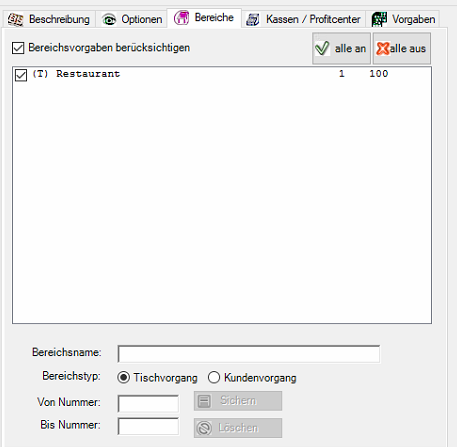This screenshot has height=447, width=457.
Task: Click the cash register icon for Kassen
Action: click(253, 20)
